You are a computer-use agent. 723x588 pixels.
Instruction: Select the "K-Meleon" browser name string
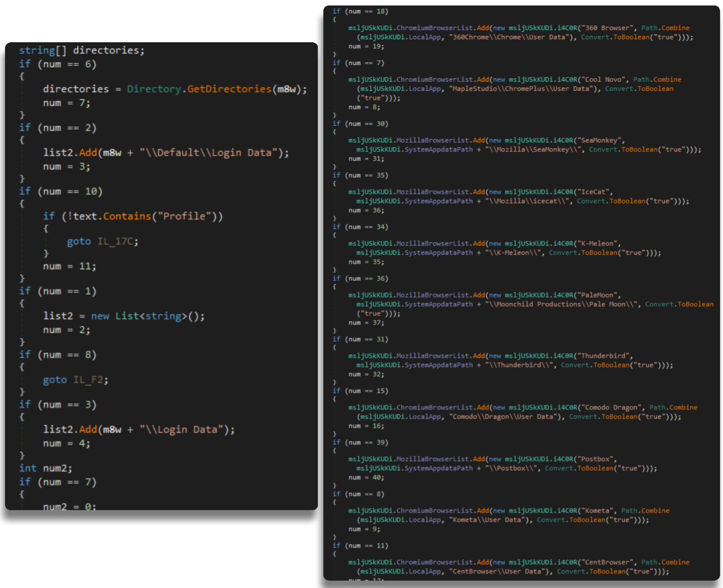pyautogui.click(x=597, y=244)
